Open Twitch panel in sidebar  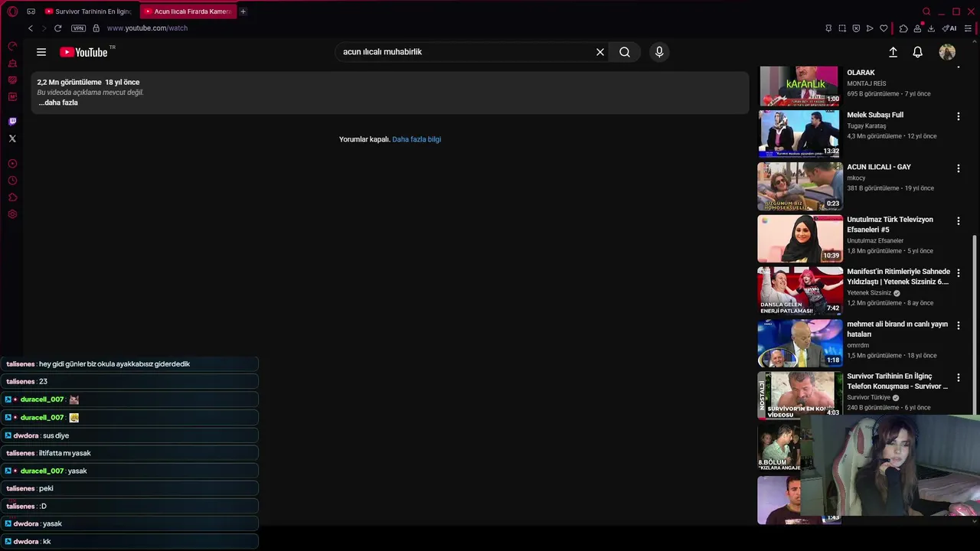(x=12, y=122)
